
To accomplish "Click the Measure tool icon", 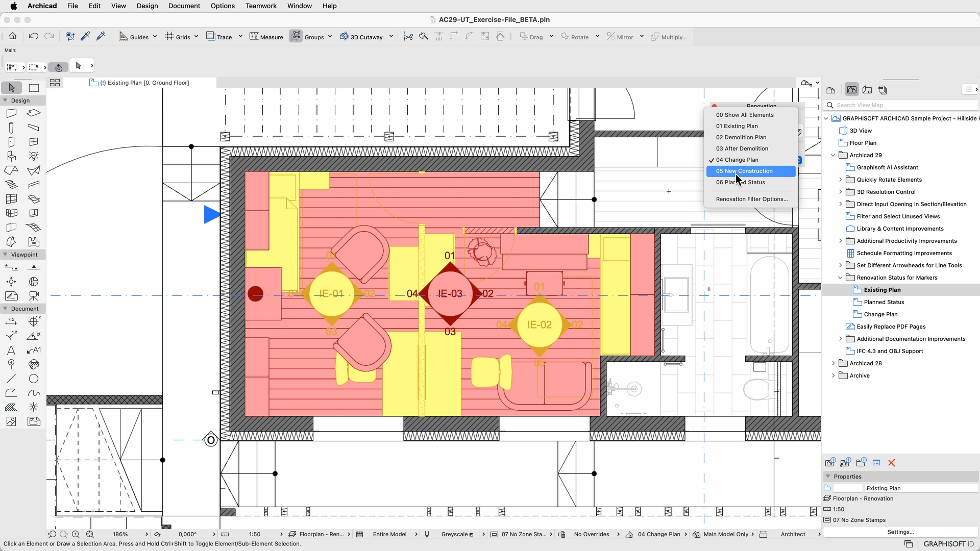I will pyautogui.click(x=254, y=37).
